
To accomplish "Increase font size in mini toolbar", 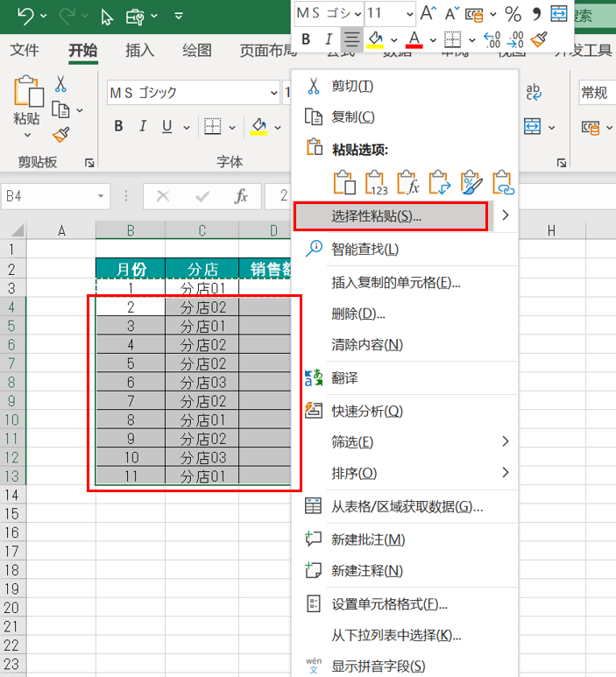I will pyautogui.click(x=428, y=13).
